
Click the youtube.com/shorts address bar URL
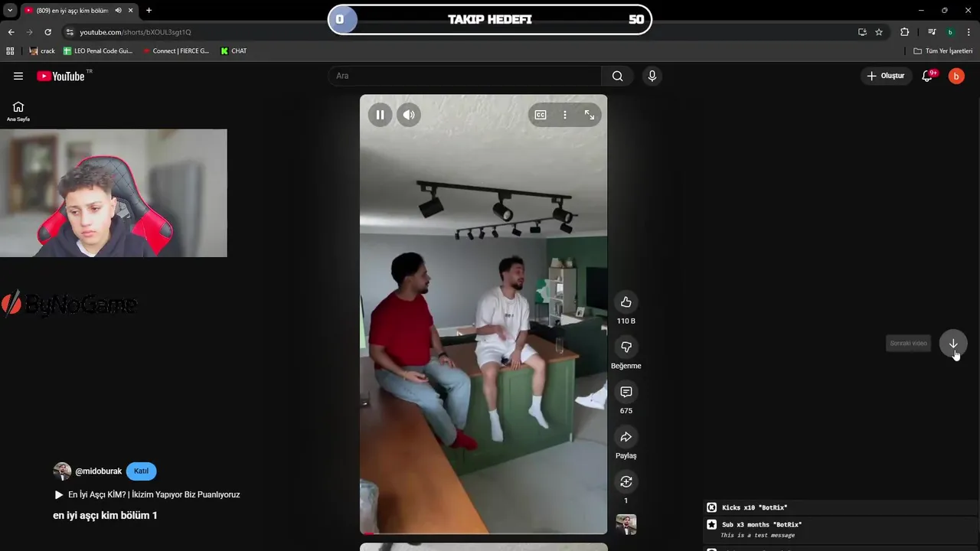click(136, 32)
